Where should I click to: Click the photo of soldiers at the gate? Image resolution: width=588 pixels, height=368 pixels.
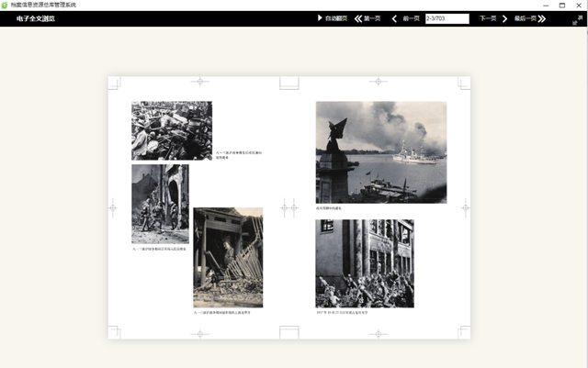(x=160, y=204)
